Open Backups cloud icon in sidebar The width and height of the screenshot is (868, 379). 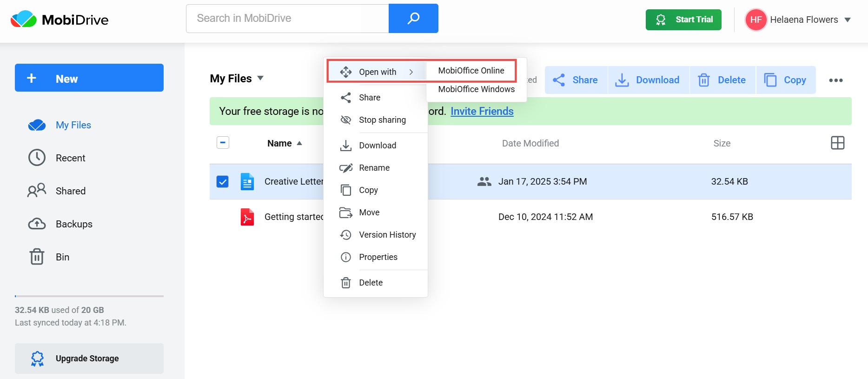[37, 224]
